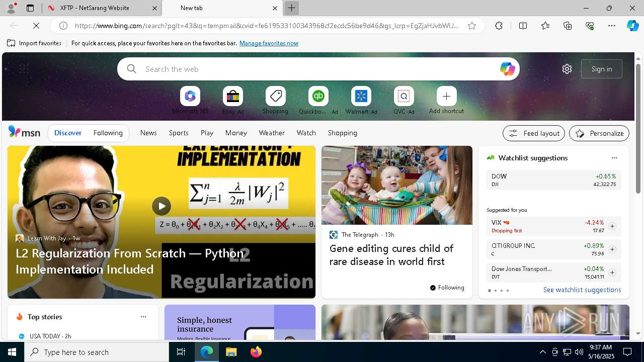Open page settings gear icon
644x362 pixels.
coord(567,69)
